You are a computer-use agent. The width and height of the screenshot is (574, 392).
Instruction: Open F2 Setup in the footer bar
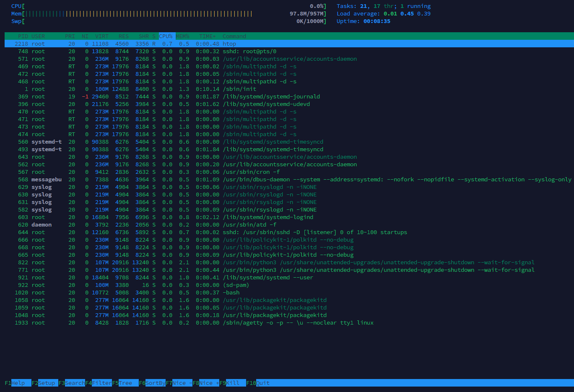[x=45, y=383]
